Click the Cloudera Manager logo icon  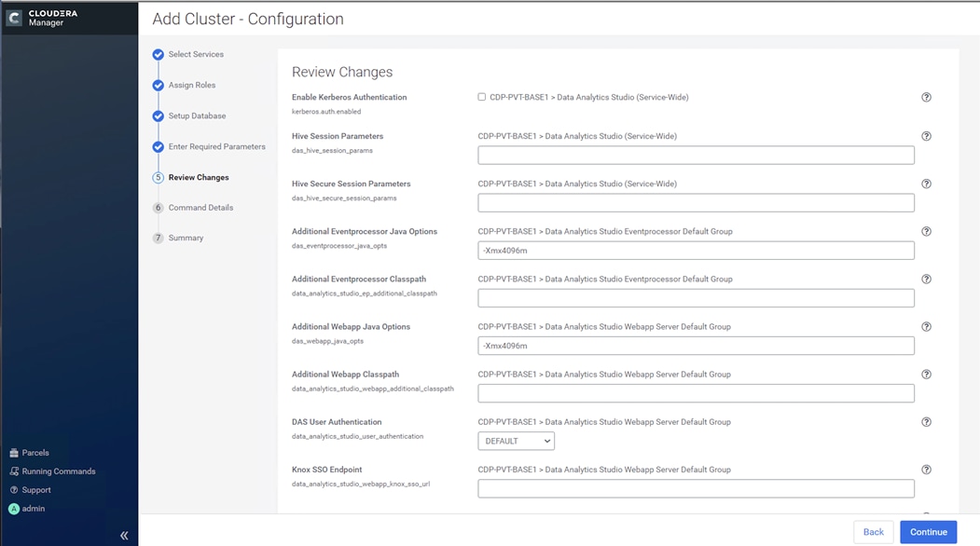coord(14,18)
